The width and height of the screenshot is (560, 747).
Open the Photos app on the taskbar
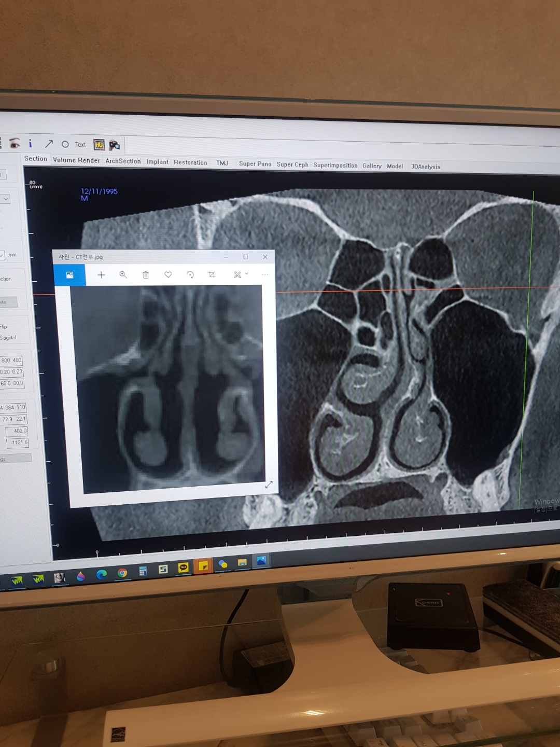[x=261, y=561]
